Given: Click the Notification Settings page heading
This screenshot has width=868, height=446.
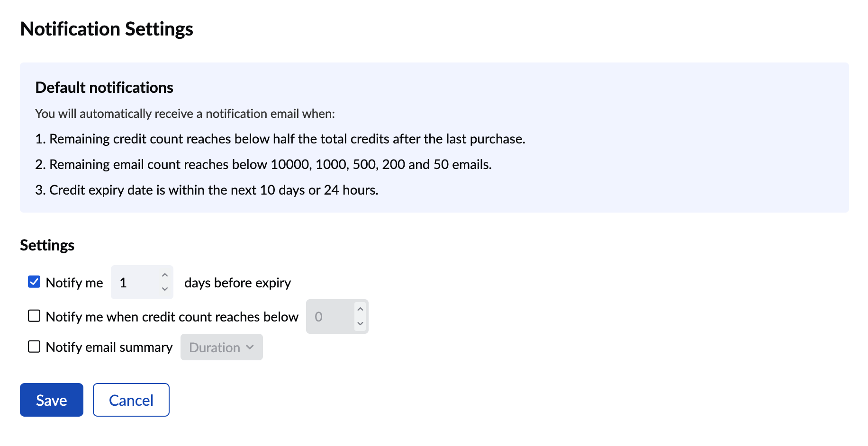Looking at the screenshot, I should tap(107, 29).
